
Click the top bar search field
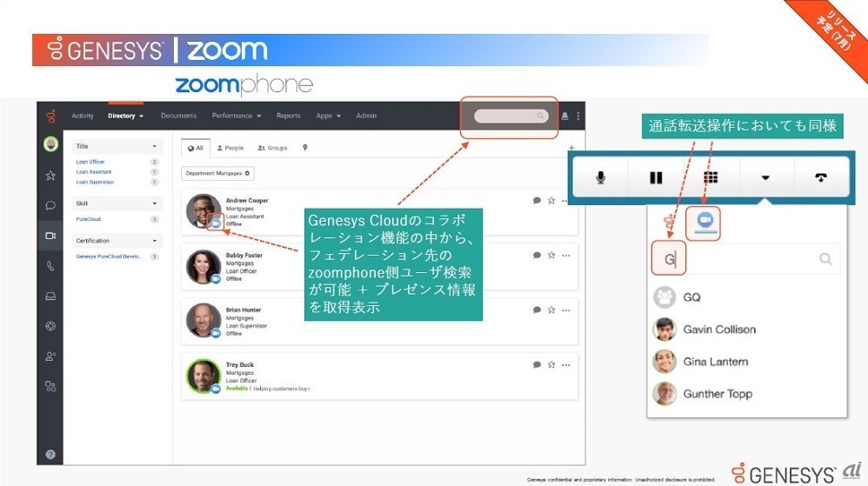[x=511, y=117]
